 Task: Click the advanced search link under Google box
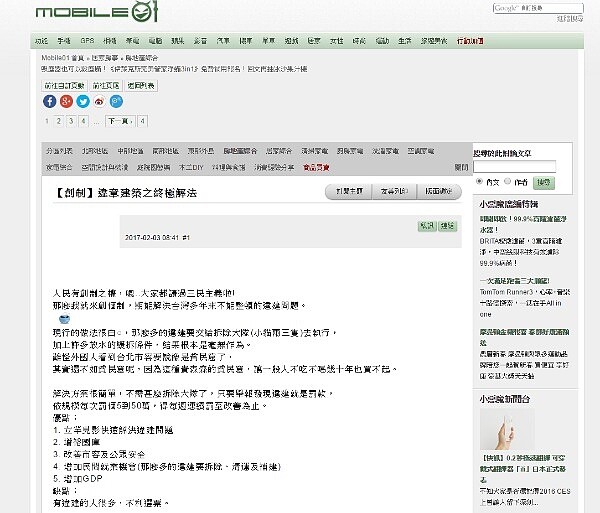tap(570, 18)
